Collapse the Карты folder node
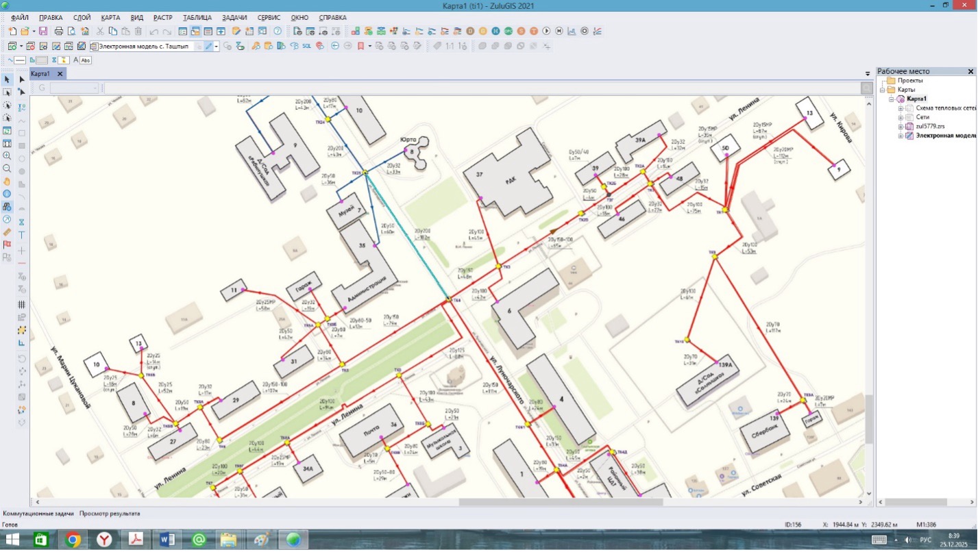This screenshot has height=552, width=980. (882, 90)
